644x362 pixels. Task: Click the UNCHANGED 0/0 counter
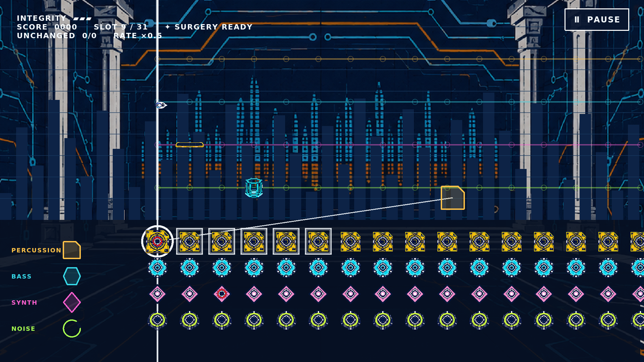pos(57,36)
